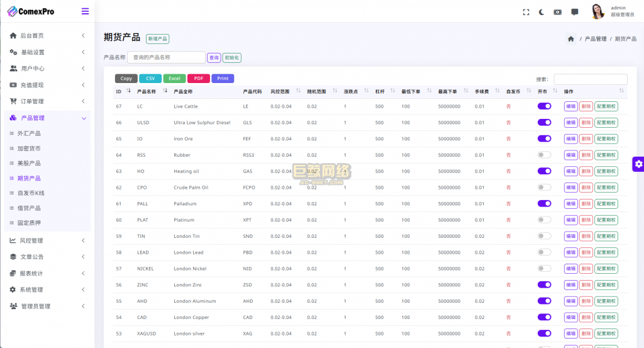Open the 外汇产品 submenu item
This screenshot has height=348, width=644.
pyautogui.click(x=29, y=133)
